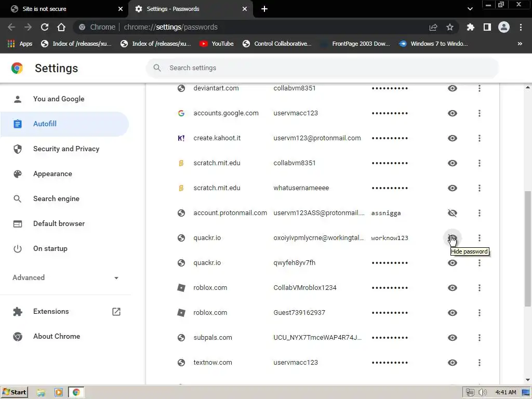The image size is (532, 399).
Task: Open the Control Collaborative bookmark
Action: pos(277,44)
